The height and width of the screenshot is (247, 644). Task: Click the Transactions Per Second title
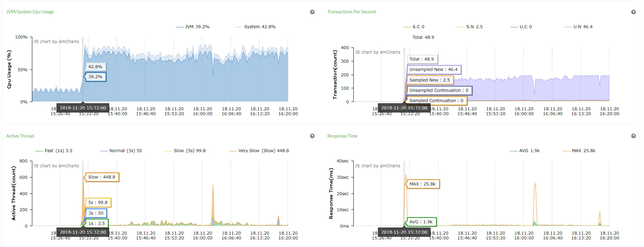[351, 12]
